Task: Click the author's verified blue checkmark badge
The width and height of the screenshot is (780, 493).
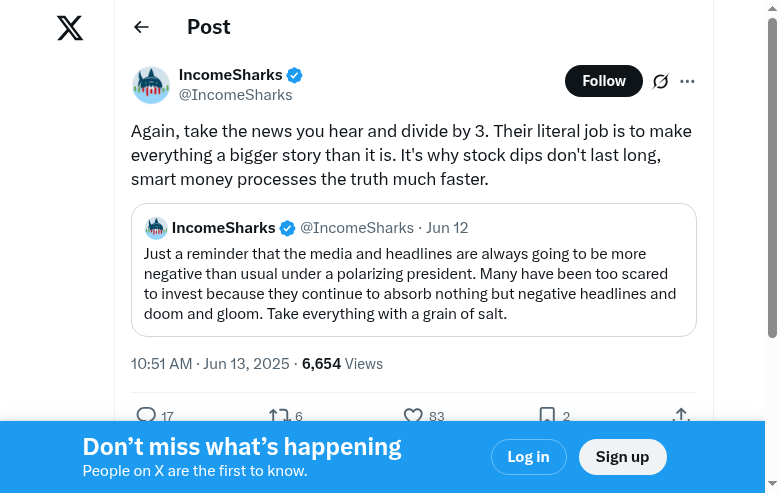Action: pyautogui.click(x=295, y=75)
